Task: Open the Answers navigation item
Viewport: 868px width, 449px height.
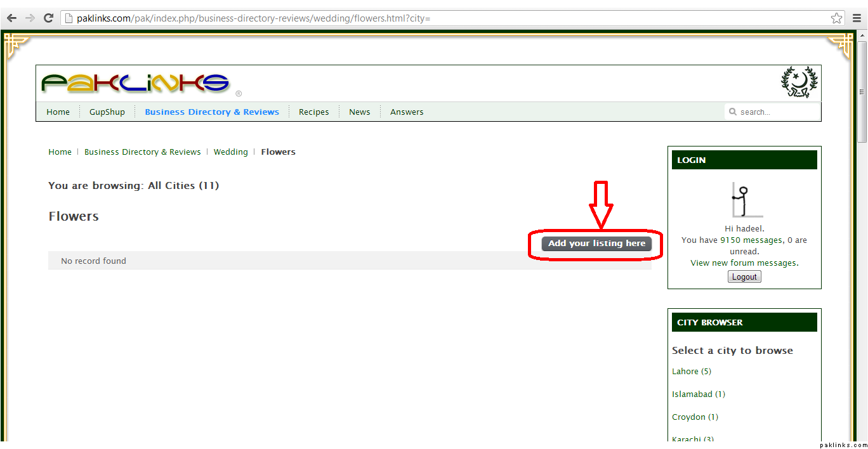Action: pos(407,112)
